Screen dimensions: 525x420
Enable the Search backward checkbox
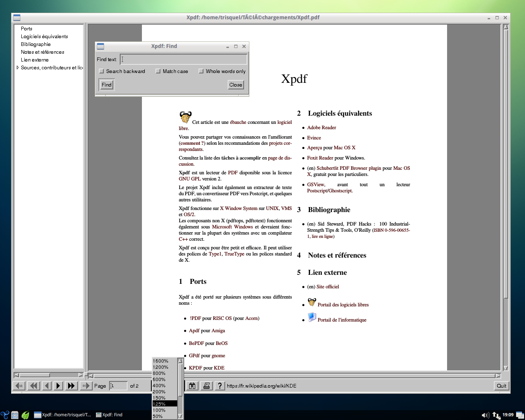click(x=102, y=71)
